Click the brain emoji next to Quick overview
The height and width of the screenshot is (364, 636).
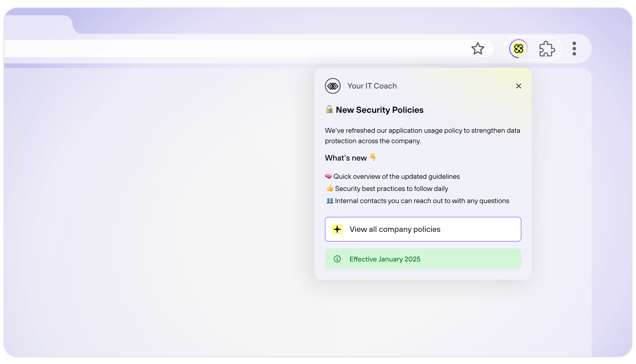[328, 176]
